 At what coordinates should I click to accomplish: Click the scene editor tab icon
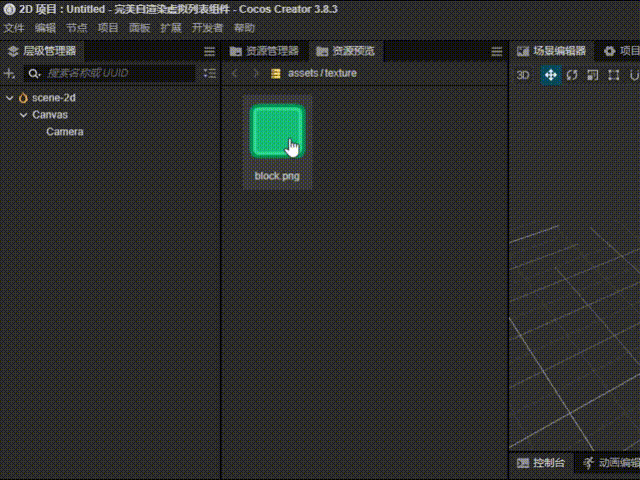(523, 51)
